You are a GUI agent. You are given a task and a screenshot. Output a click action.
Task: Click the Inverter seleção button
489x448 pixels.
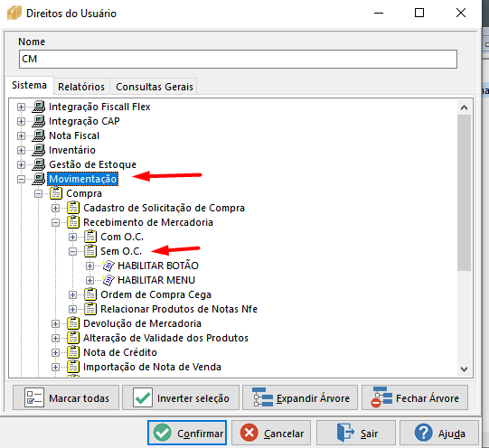tap(181, 397)
